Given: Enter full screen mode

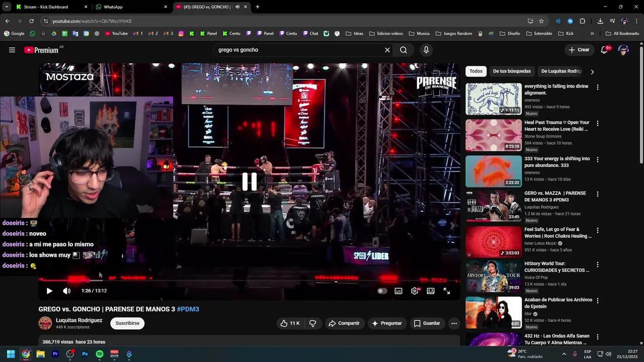Looking at the screenshot, I should point(447,291).
